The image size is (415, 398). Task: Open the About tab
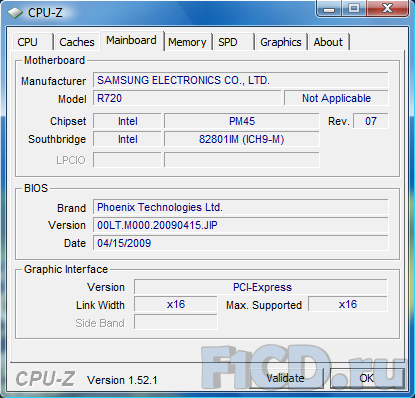pyautogui.click(x=329, y=42)
